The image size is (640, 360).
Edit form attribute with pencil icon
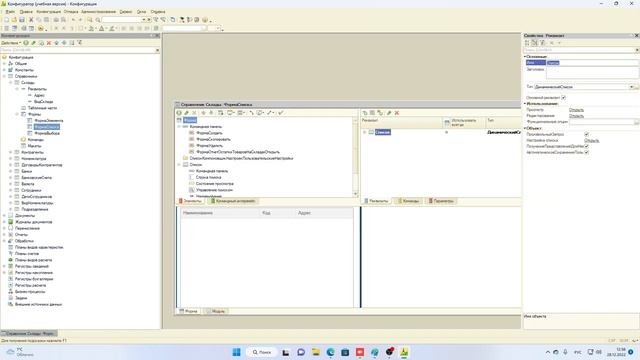pyautogui.click(x=389, y=113)
